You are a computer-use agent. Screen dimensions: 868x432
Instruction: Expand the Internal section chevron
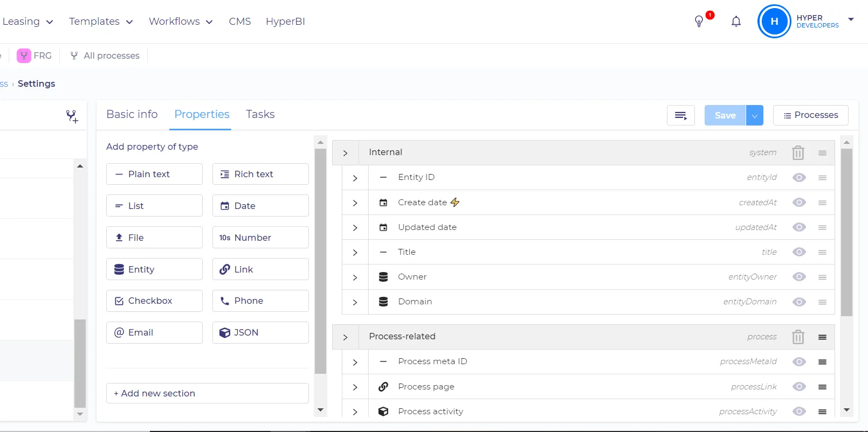(346, 153)
